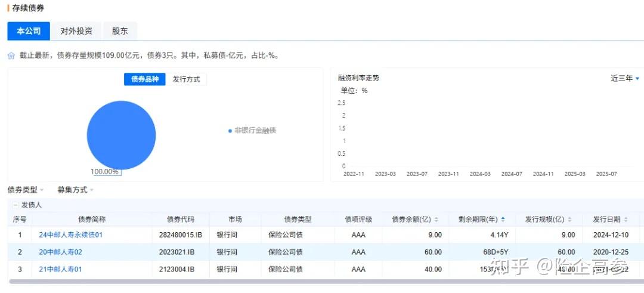Collapse the 发债人 group

(x=16, y=205)
